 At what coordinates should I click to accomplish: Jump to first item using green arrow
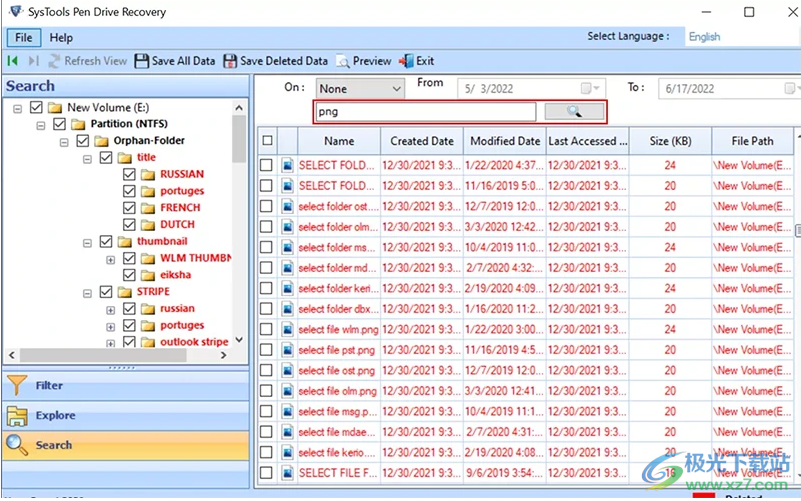(13, 61)
